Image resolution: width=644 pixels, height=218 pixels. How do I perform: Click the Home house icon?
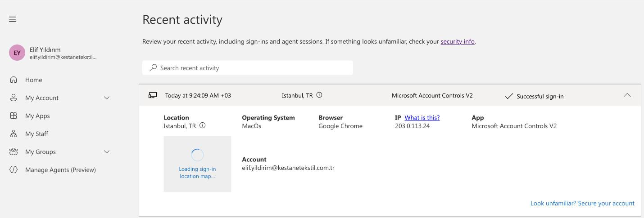14,80
